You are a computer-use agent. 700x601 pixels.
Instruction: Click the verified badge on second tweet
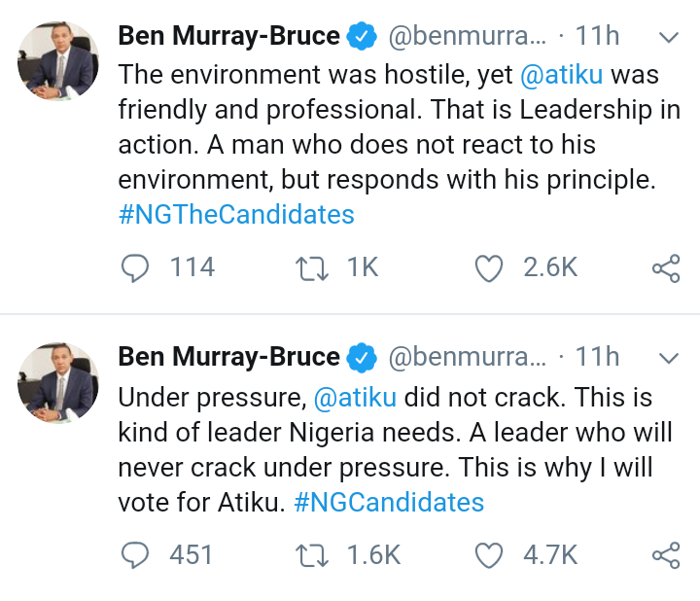[x=363, y=358]
